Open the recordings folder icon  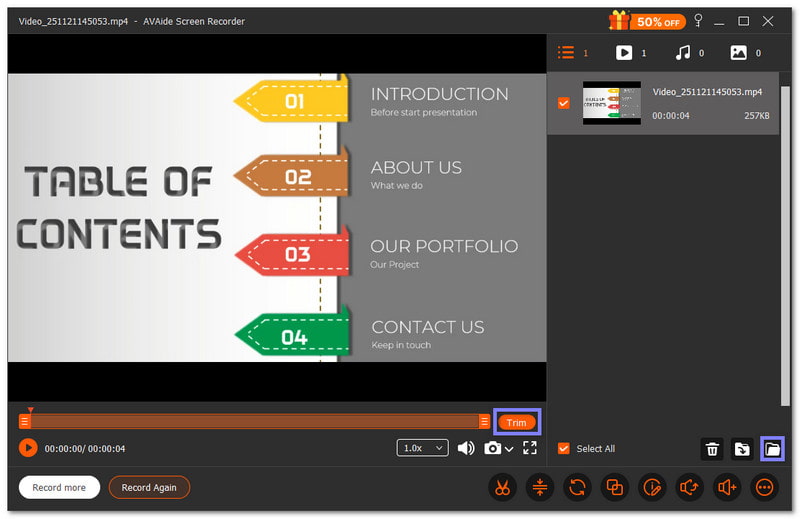click(x=772, y=449)
